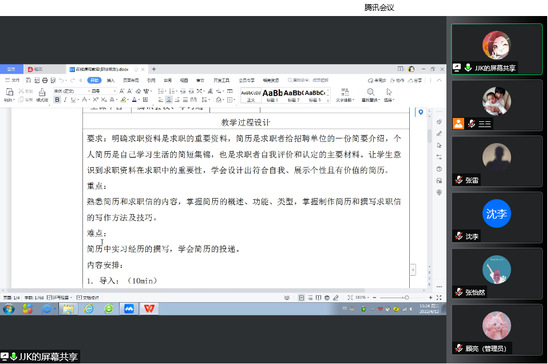
Task: Toggle Italic formatting in WPS ribbon
Action: click(x=65, y=100)
